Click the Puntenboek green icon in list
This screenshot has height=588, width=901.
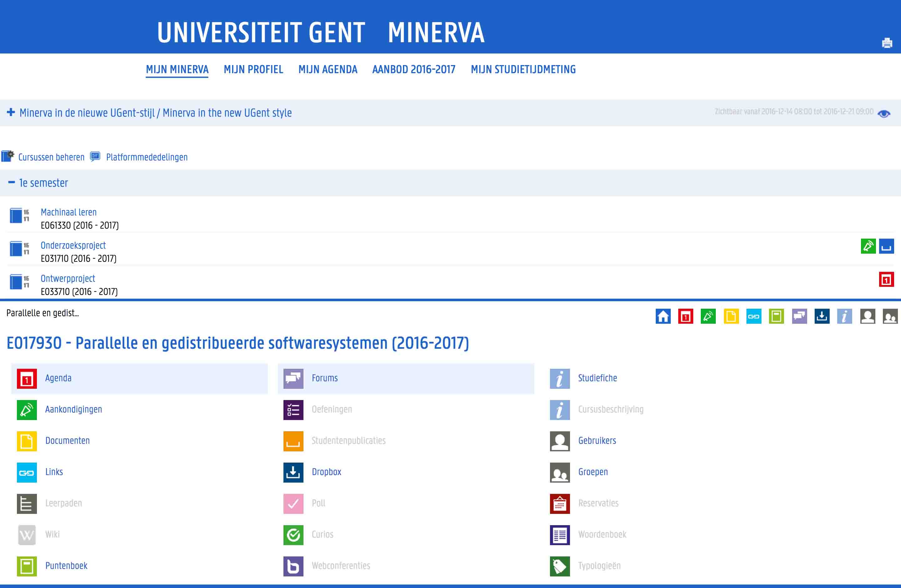point(27,566)
